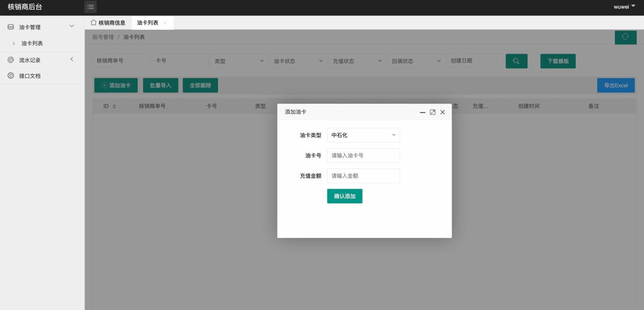The height and width of the screenshot is (310, 644).
Task: Expand the 流水记录 menu chevron
Action: pyautogui.click(x=72, y=59)
